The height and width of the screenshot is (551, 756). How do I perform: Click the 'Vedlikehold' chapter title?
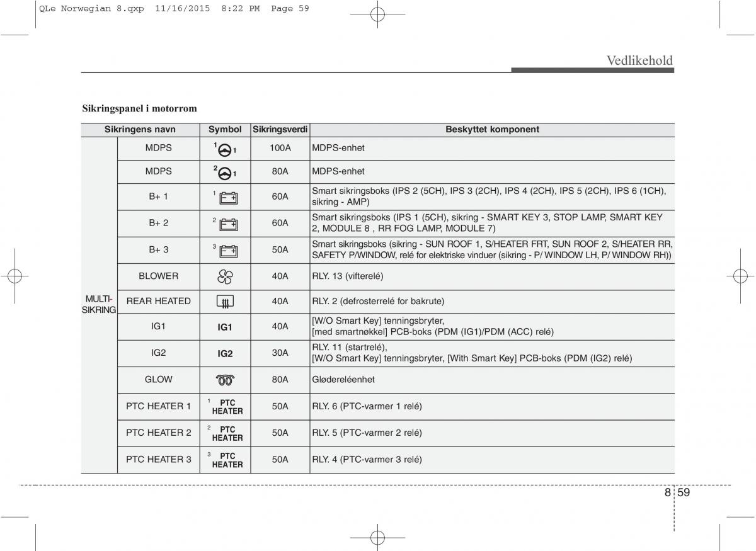coord(640,60)
